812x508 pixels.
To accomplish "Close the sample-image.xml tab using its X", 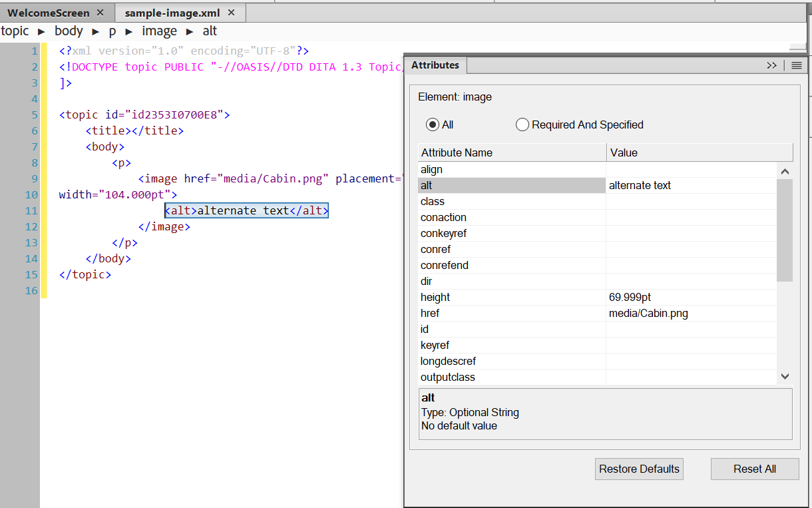I will (x=231, y=13).
